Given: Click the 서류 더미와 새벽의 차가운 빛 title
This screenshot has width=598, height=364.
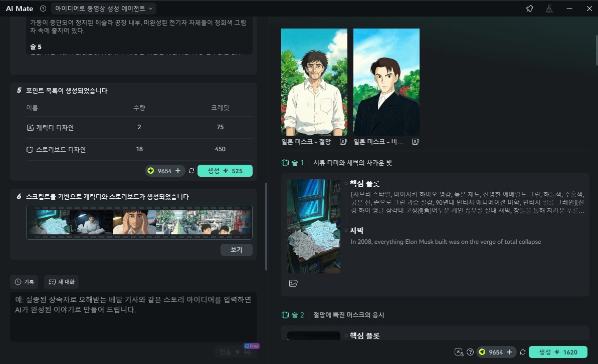Looking at the screenshot, I should 352,163.
